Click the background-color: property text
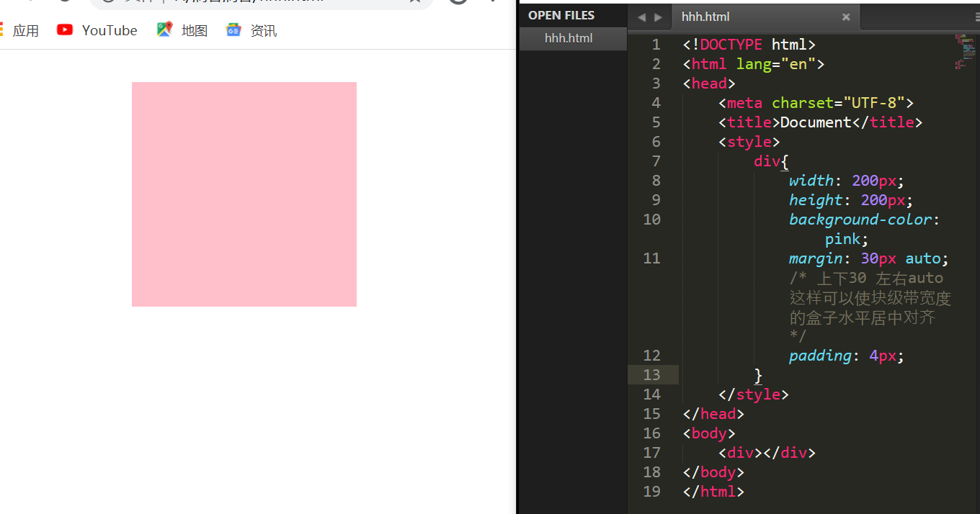The height and width of the screenshot is (514, 980). coord(865,220)
